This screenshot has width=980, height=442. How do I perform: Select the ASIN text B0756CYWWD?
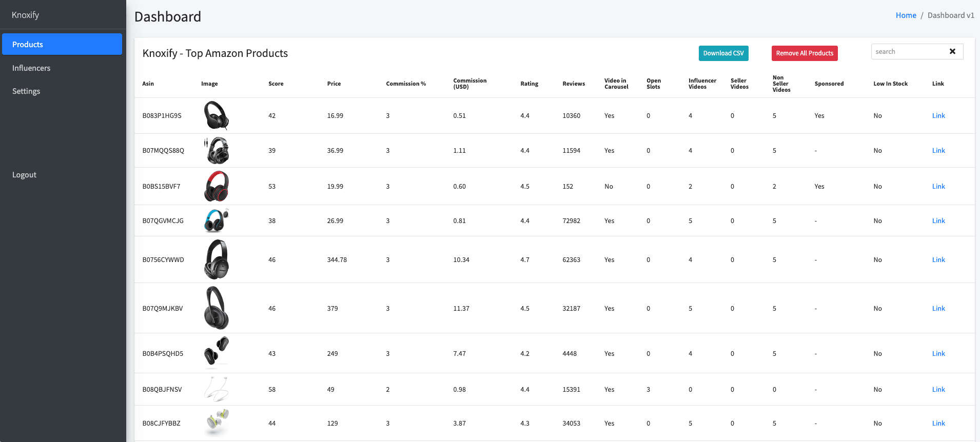163,259
